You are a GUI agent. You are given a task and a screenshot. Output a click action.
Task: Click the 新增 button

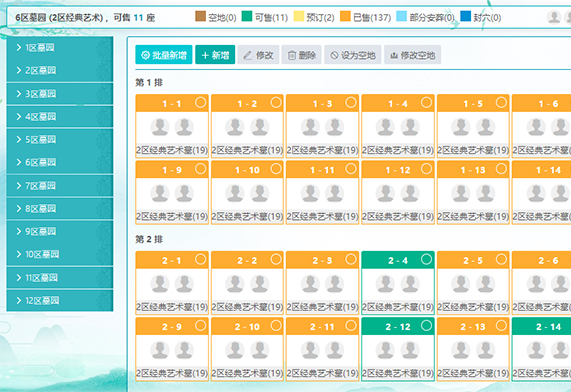[x=215, y=55]
